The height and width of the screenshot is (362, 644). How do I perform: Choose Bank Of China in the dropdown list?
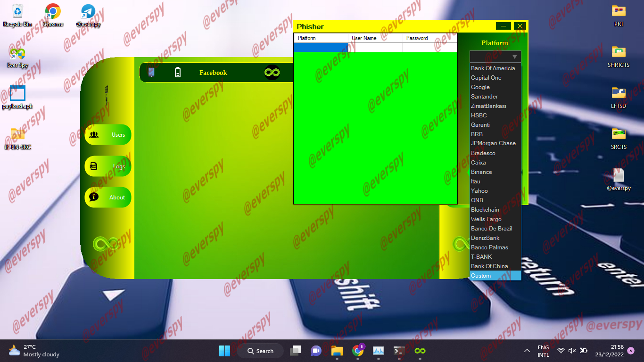pos(495,266)
